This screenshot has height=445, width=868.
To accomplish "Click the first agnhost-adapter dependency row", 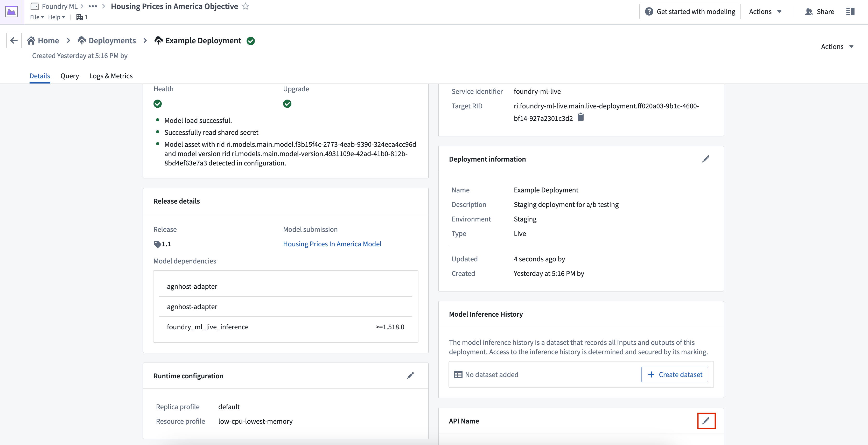I will [x=285, y=286].
